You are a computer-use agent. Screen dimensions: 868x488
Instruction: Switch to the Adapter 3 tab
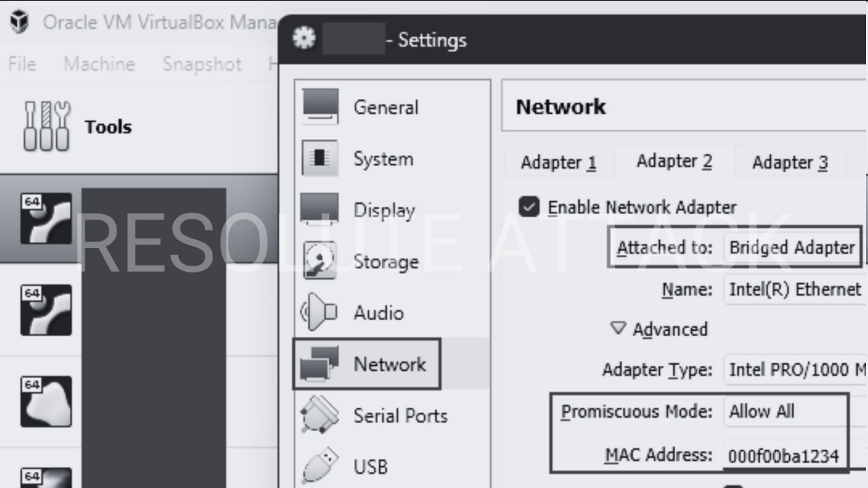(x=790, y=163)
